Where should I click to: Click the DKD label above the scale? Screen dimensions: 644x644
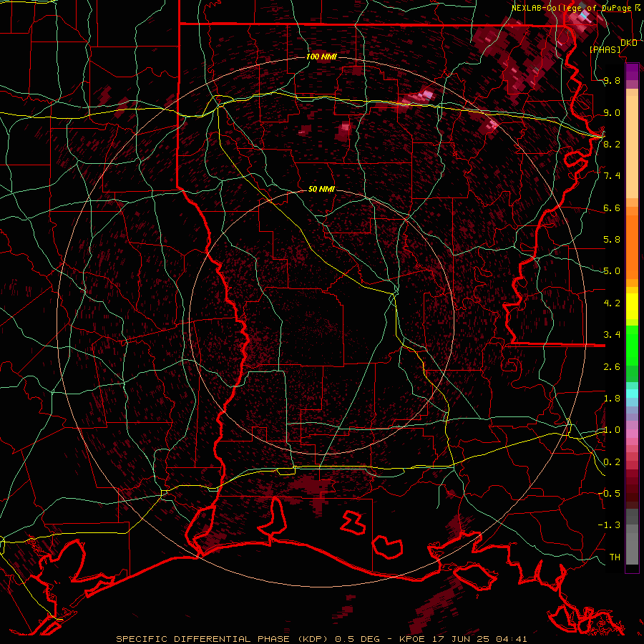[x=629, y=43]
